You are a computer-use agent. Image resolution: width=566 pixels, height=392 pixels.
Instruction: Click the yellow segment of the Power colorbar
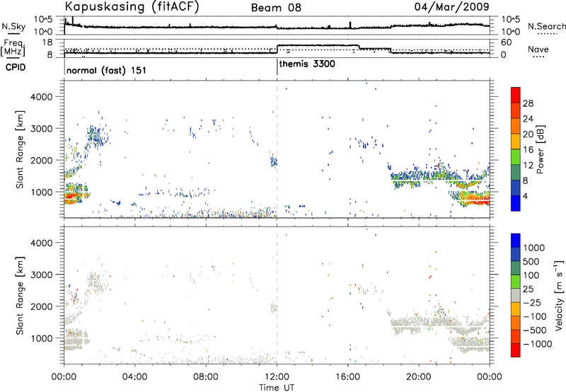tap(516, 142)
